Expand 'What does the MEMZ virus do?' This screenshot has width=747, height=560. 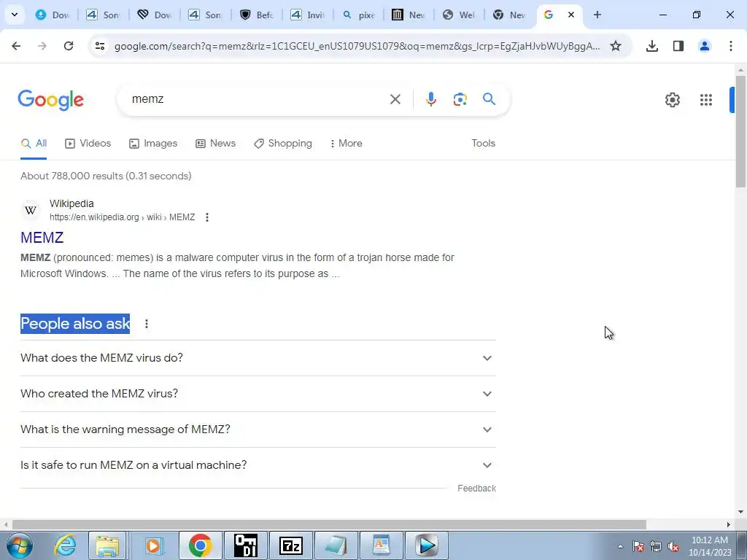(x=258, y=358)
